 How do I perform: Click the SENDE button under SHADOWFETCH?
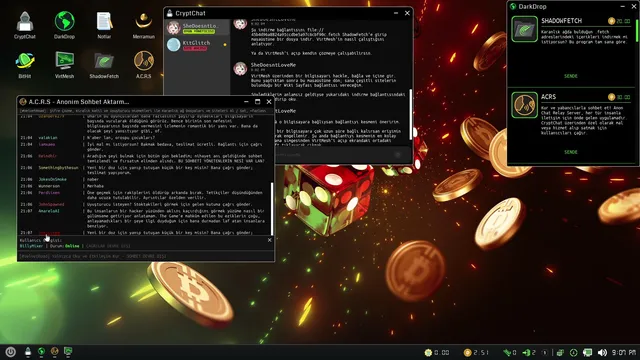(x=571, y=76)
